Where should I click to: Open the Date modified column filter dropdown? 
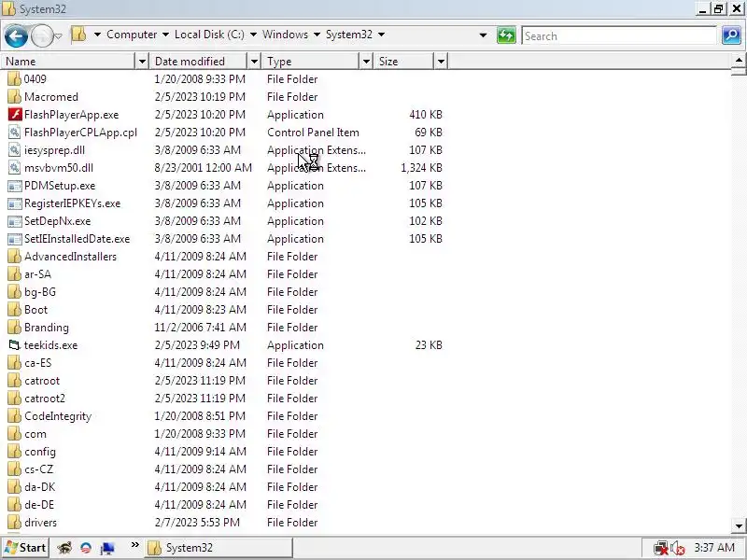tap(254, 62)
